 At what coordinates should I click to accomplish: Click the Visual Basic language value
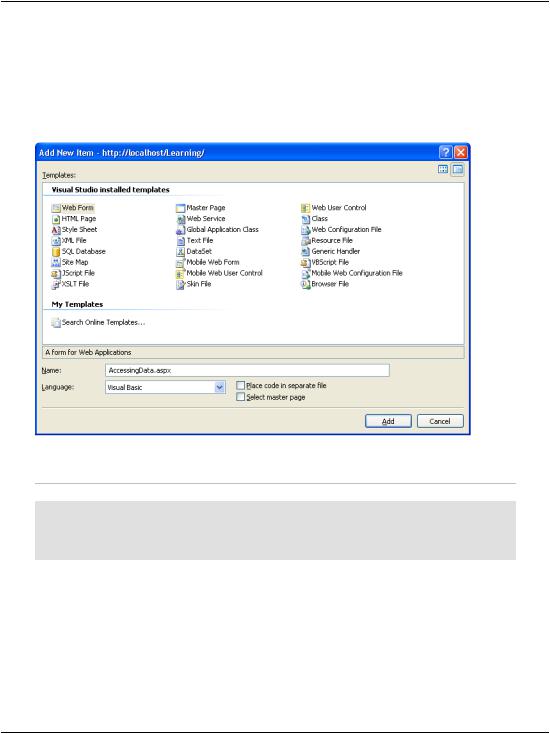125,388
